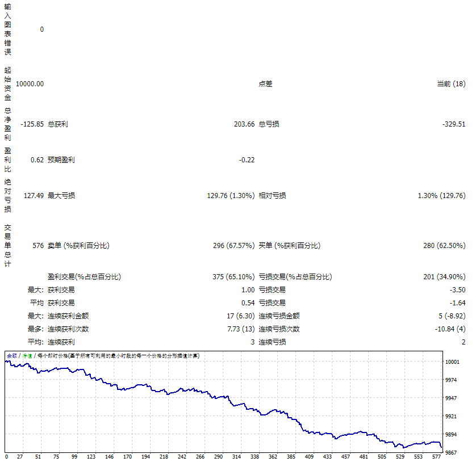This screenshot has width=476, height=462.
Task: Select profit trades value 375 (65.10%)
Action: click(x=233, y=276)
